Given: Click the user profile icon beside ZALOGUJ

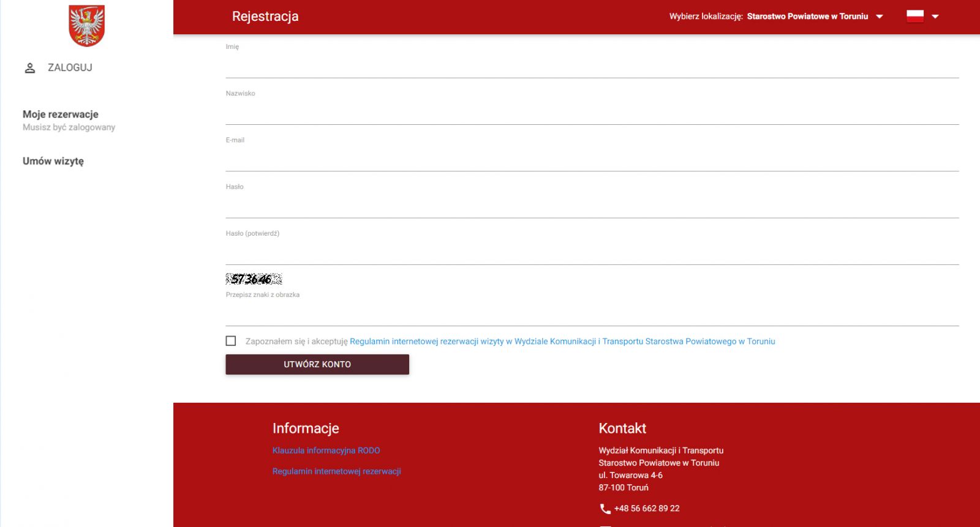Looking at the screenshot, I should tap(30, 68).
